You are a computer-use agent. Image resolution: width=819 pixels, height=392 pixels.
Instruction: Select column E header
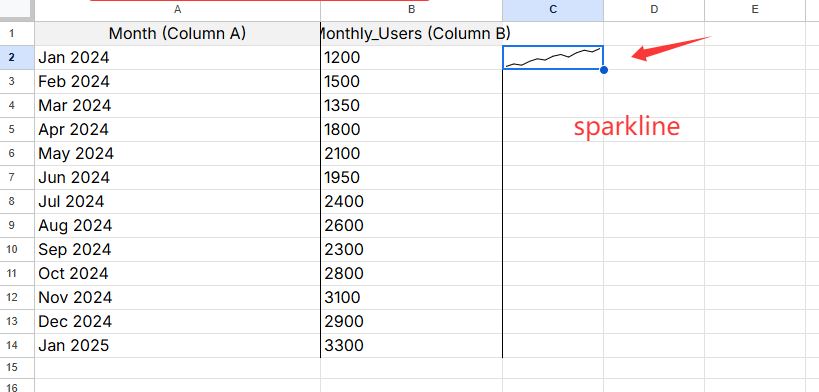[x=755, y=10]
